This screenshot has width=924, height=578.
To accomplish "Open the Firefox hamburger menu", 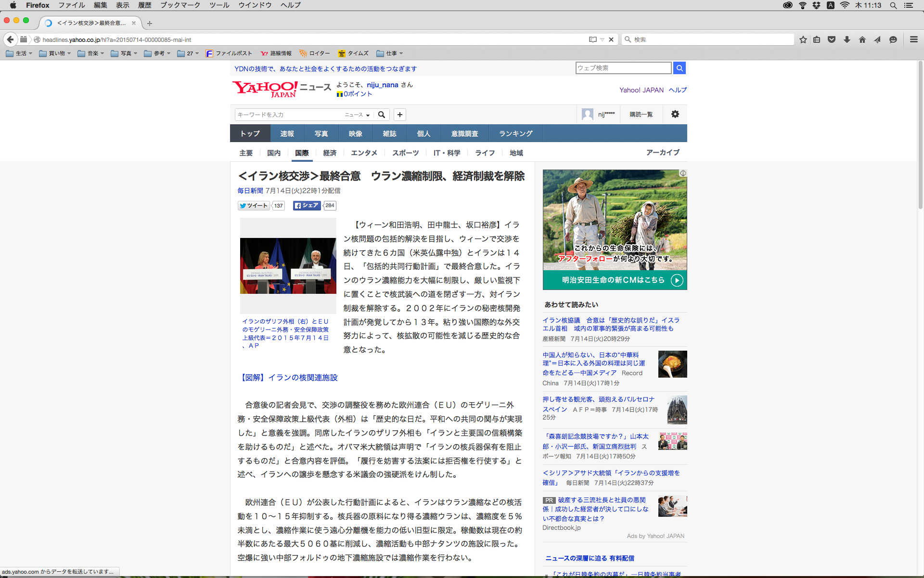I will coord(913,40).
